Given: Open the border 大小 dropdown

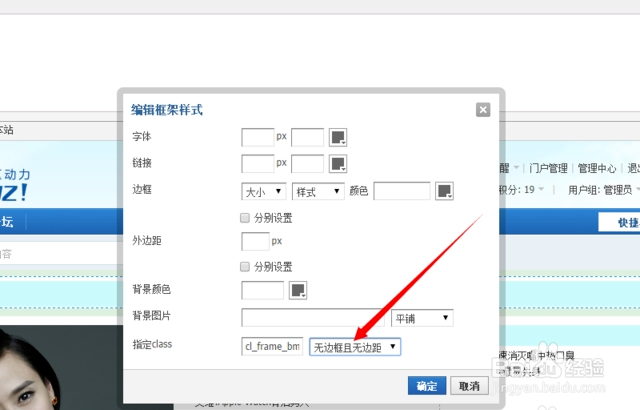Looking at the screenshot, I should [x=264, y=191].
